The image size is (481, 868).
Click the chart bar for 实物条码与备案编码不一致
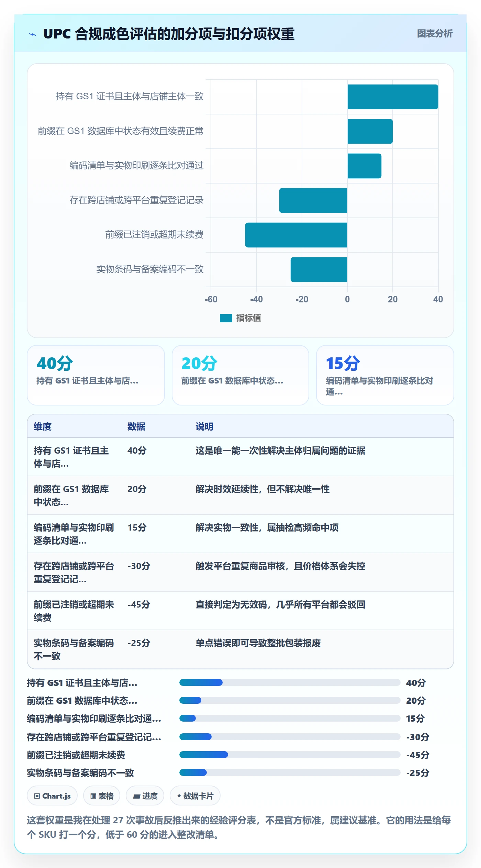(319, 269)
